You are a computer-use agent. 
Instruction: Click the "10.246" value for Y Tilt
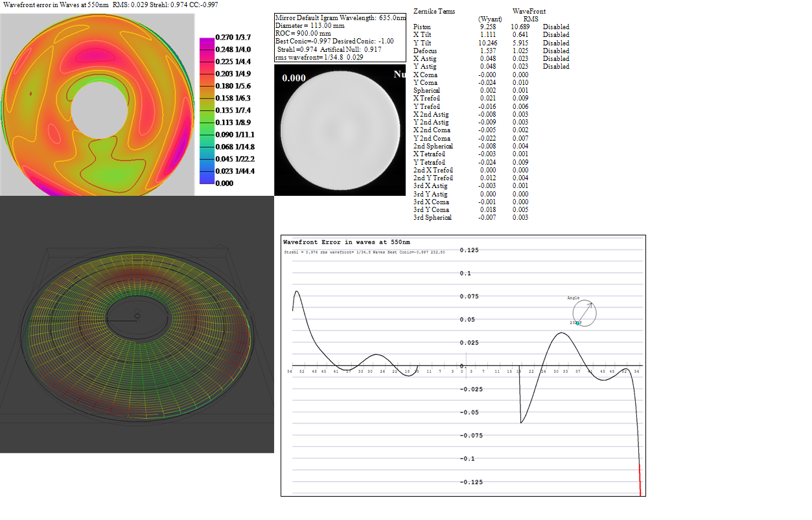pos(487,43)
